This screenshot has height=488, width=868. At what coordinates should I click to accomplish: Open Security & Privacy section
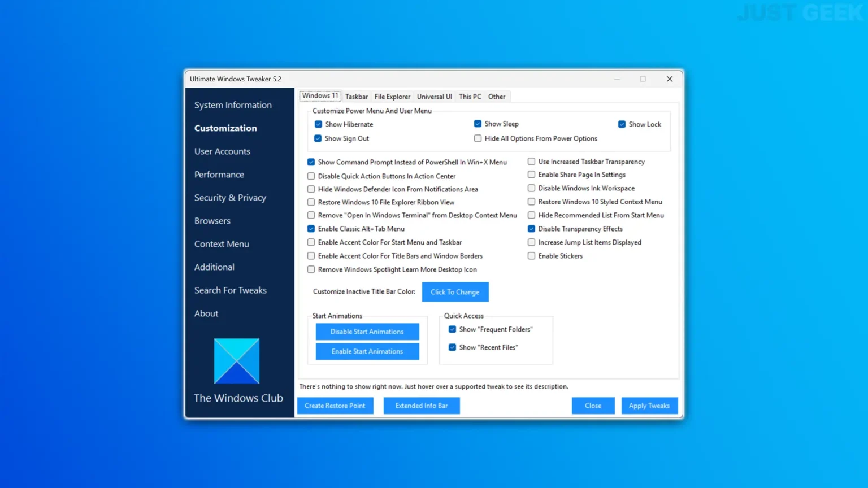coord(230,198)
